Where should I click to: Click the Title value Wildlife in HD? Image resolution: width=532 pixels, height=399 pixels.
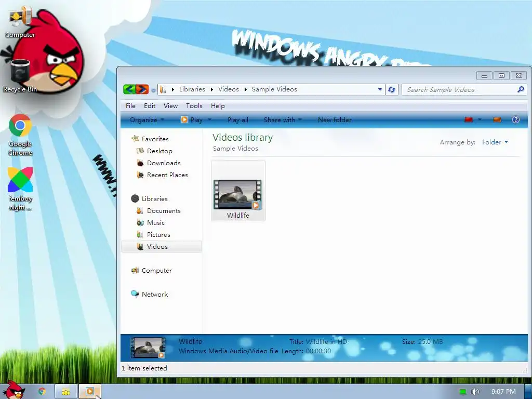pos(326,342)
